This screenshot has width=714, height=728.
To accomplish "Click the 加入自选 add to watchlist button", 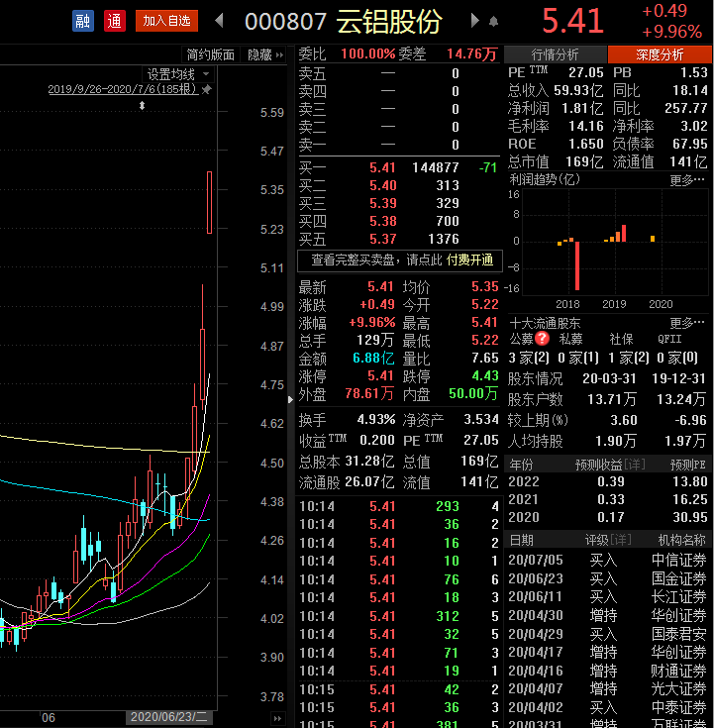I will coord(166,21).
